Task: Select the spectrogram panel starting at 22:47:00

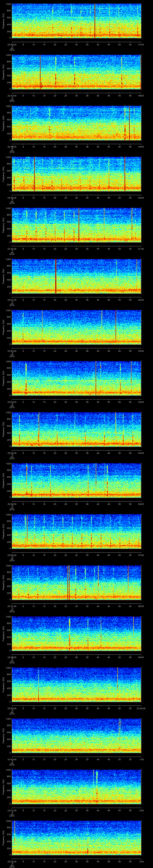Action: click(77, 72)
